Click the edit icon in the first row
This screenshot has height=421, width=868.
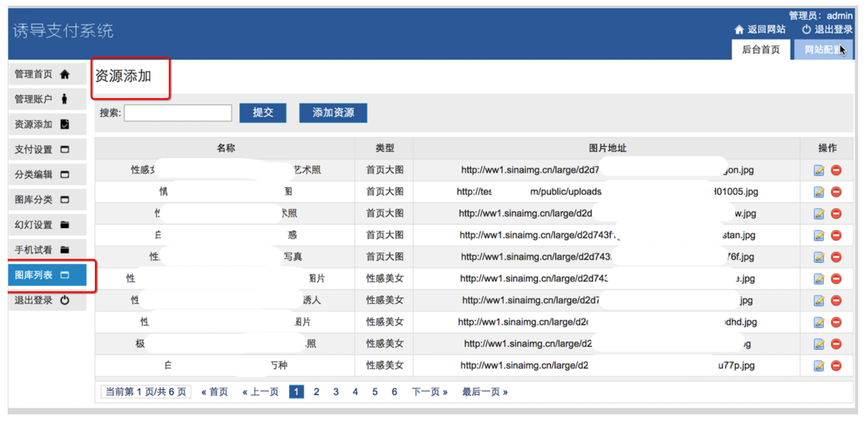[x=819, y=170]
